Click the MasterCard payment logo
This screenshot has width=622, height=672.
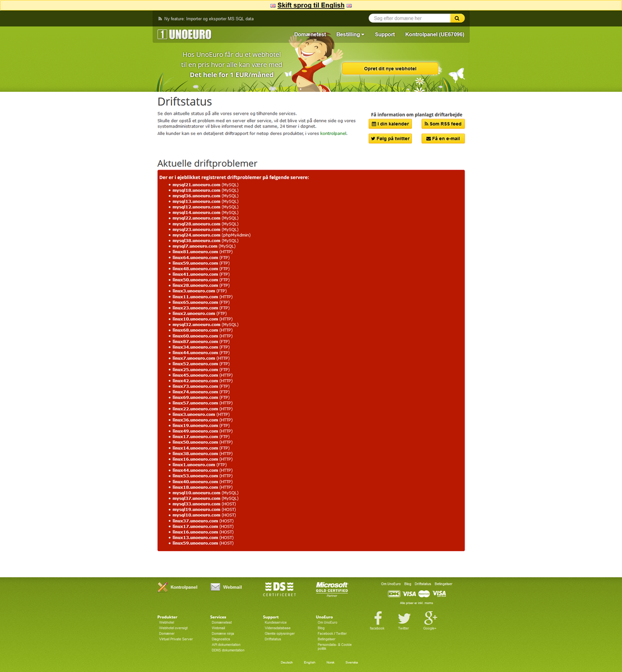click(424, 594)
